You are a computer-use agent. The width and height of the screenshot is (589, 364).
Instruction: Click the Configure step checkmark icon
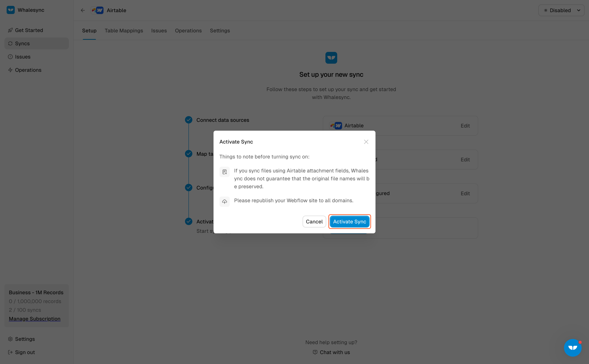coord(188,188)
